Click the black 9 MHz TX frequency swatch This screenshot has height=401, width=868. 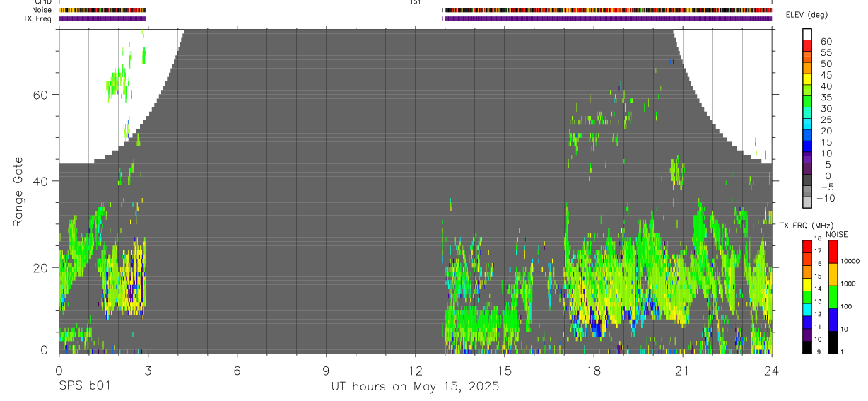807,347
